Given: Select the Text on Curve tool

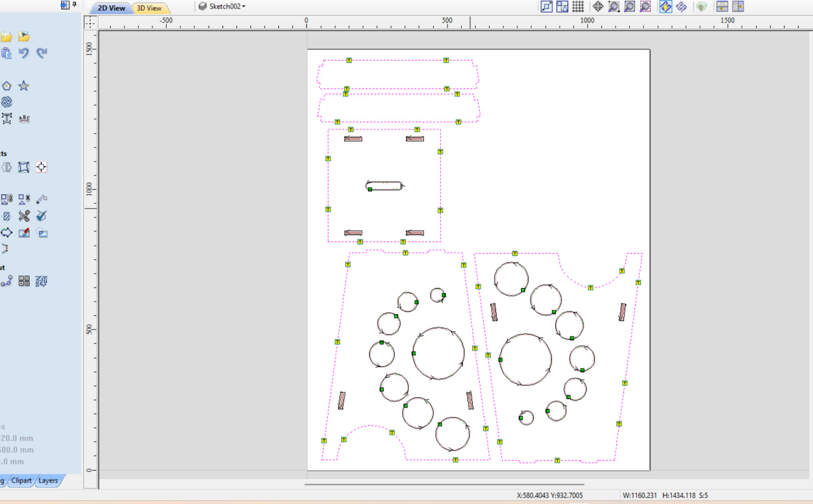Looking at the screenshot, I should point(24,118).
